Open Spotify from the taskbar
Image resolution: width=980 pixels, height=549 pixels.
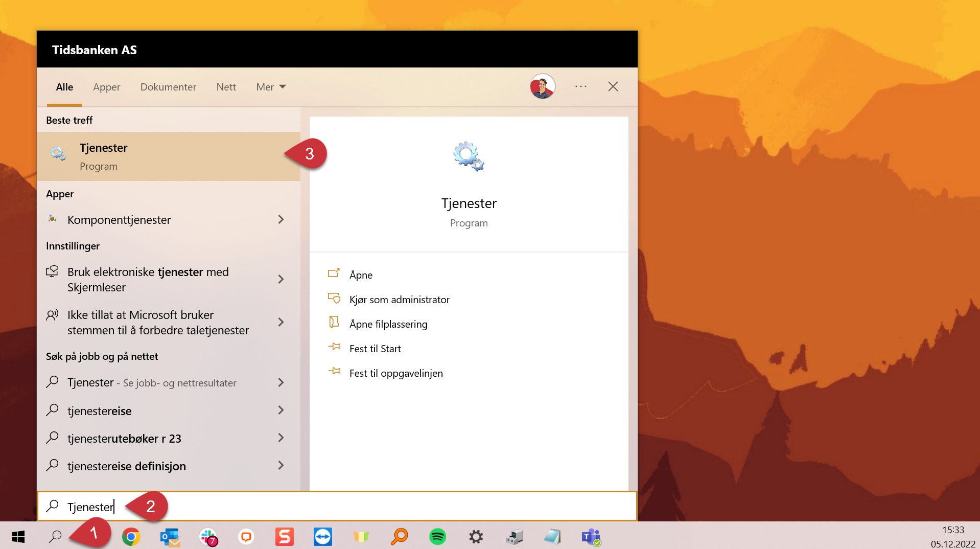pos(438,537)
